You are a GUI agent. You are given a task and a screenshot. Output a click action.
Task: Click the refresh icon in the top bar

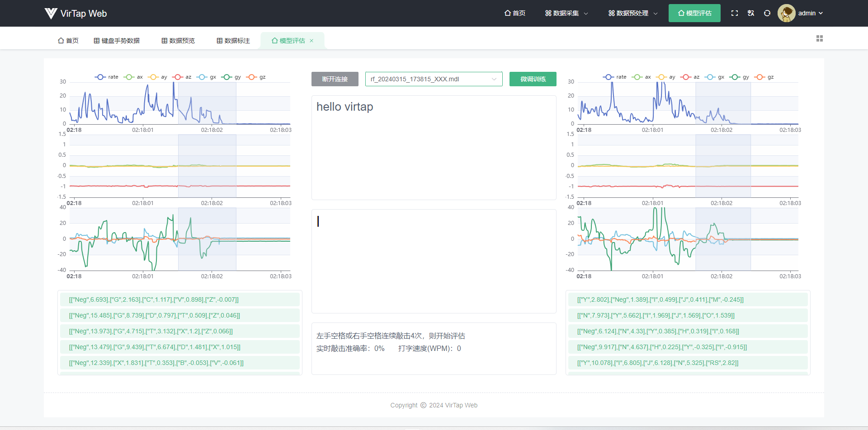tap(767, 13)
